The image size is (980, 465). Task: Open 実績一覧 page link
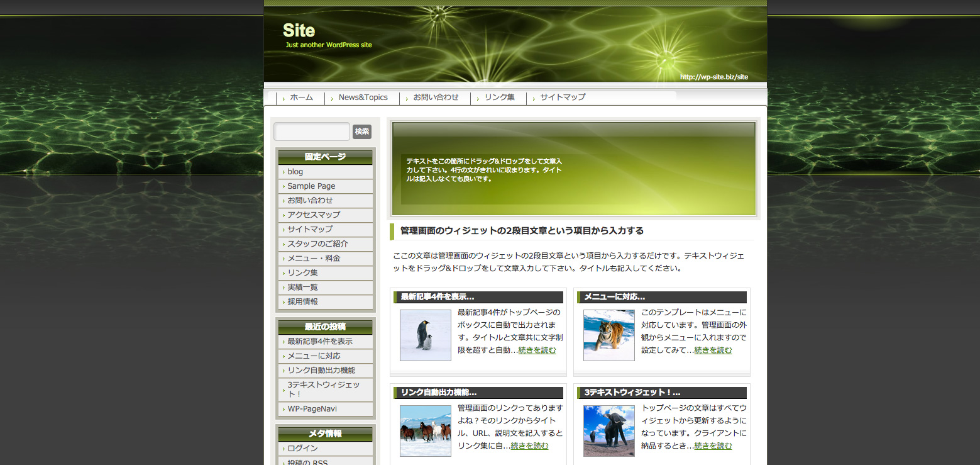pos(326,288)
